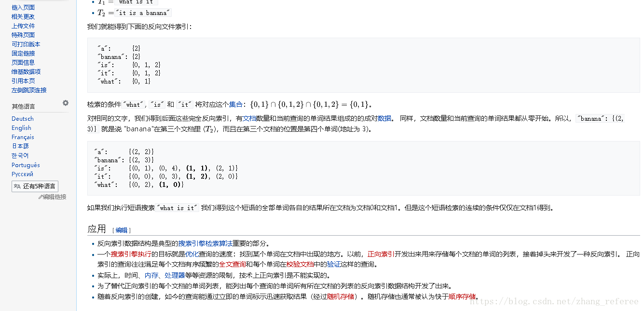
Task: Click the inline code "what is it" in the phrase search sentence
Action: [x=178, y=208]
